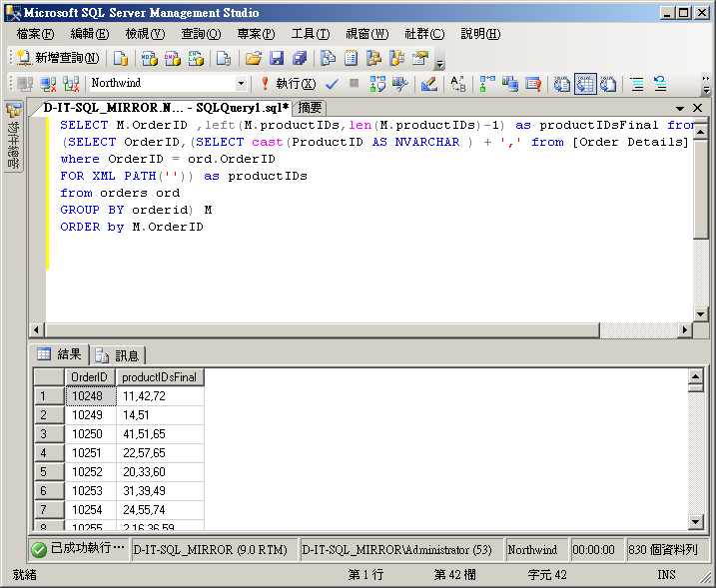Viewport: 716px width, 588px height.
Task: Open the 社群(C) Community menu
Action: click(424, 34)
